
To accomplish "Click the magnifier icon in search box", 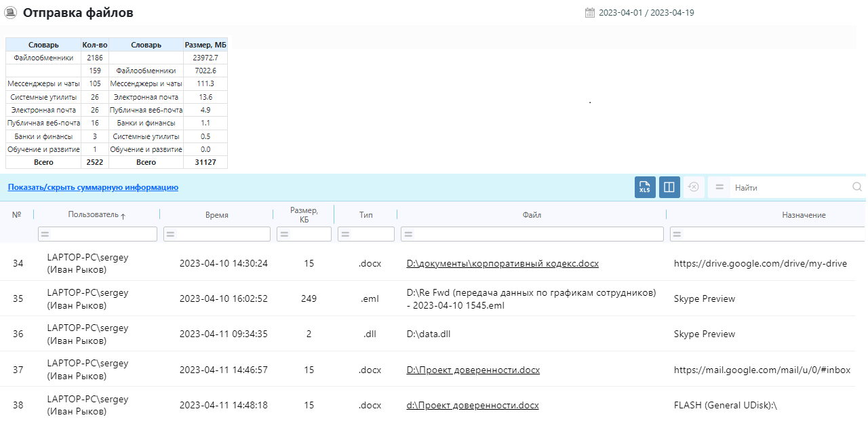I will coord(857,187).
